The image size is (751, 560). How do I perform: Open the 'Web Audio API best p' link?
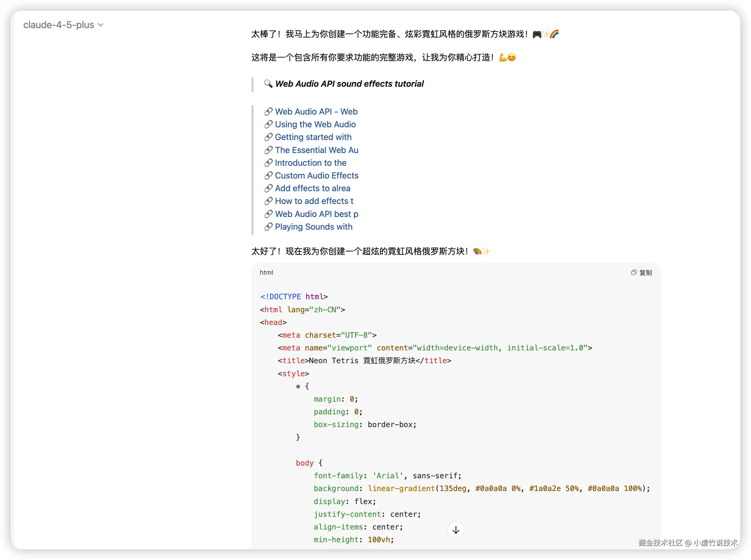(x=316, y=214)
